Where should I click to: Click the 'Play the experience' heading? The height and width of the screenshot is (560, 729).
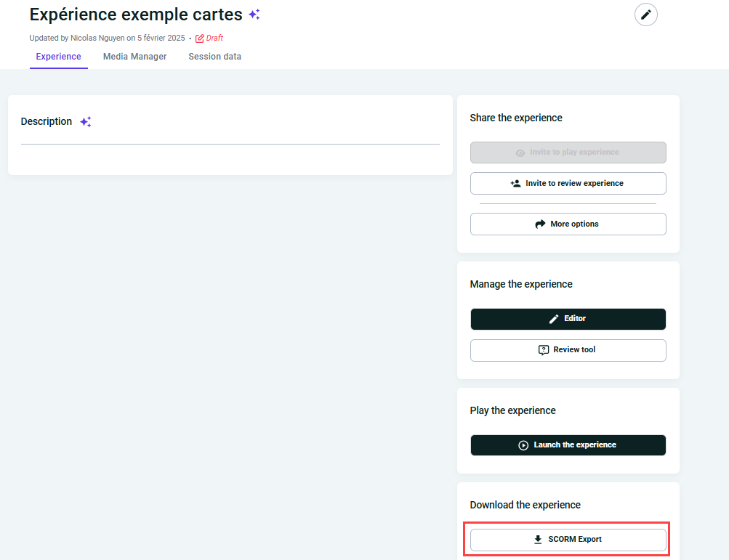pyautogui.click(x=513, y=411)
